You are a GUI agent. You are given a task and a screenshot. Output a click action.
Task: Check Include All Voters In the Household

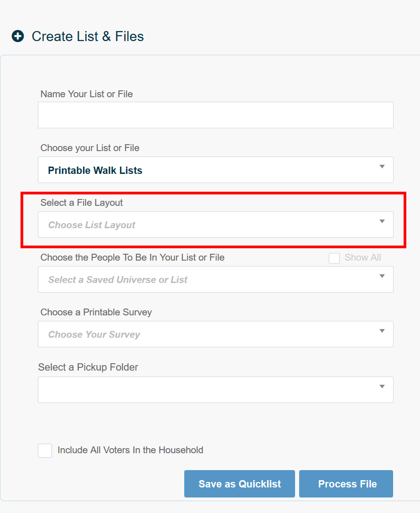45,450
